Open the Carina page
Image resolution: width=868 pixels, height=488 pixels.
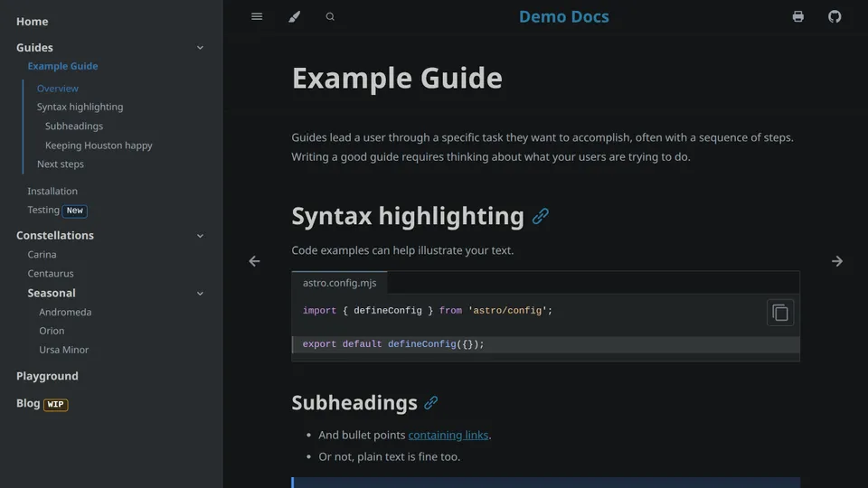[x=42, y=255]
